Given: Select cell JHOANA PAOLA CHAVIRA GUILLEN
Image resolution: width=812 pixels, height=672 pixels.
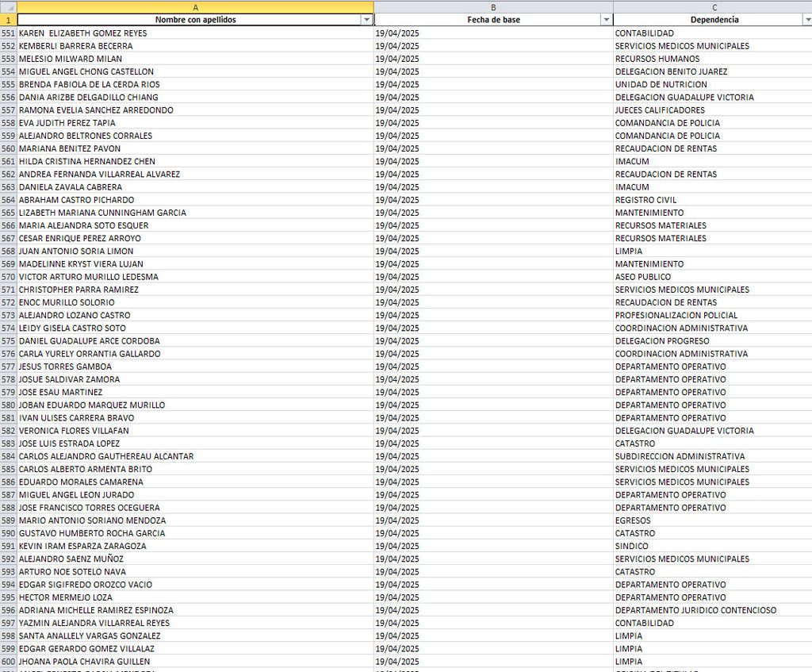Looking at the screenshot, I should (x=195, y=662).
